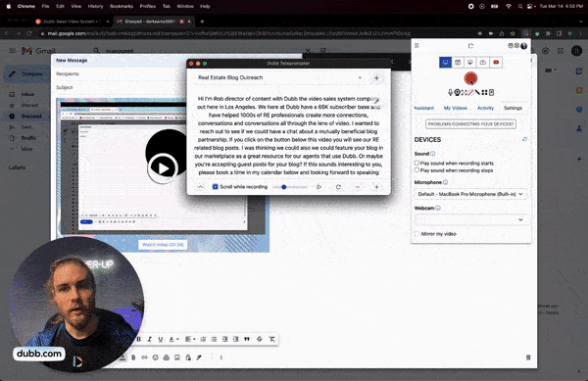Refresh the Devices list
This screenshot has width=588, height=381.
click(x=524, y=139)
